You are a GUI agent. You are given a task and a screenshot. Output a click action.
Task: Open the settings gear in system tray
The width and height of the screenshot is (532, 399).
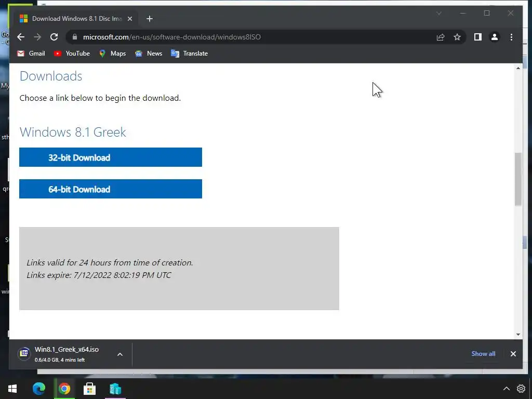521,389
